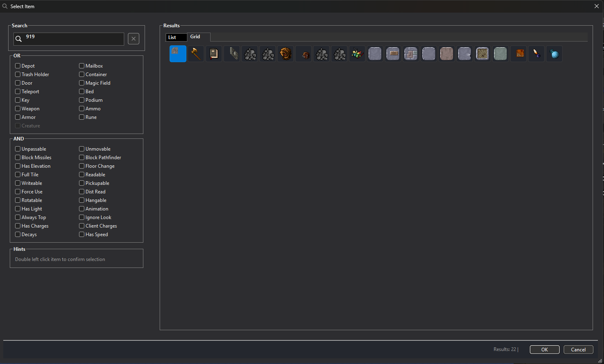Confirm selection with OK button
This screenshot has height=364, width=604.
[x=545, y=349]
